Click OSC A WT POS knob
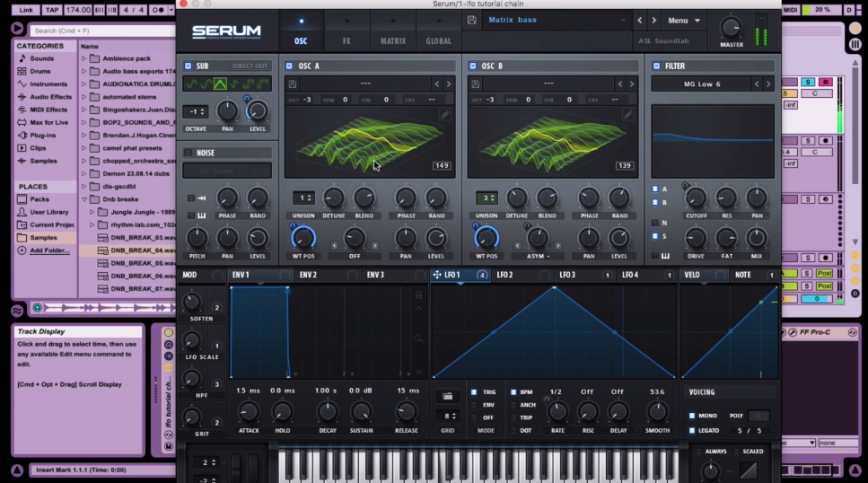The image size is (868, 483). coord(303,238)
